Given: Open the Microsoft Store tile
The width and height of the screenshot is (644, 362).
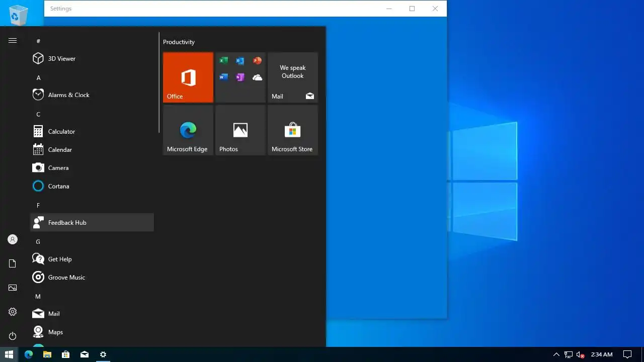Looking at the screenshot, I should point(293,130).
